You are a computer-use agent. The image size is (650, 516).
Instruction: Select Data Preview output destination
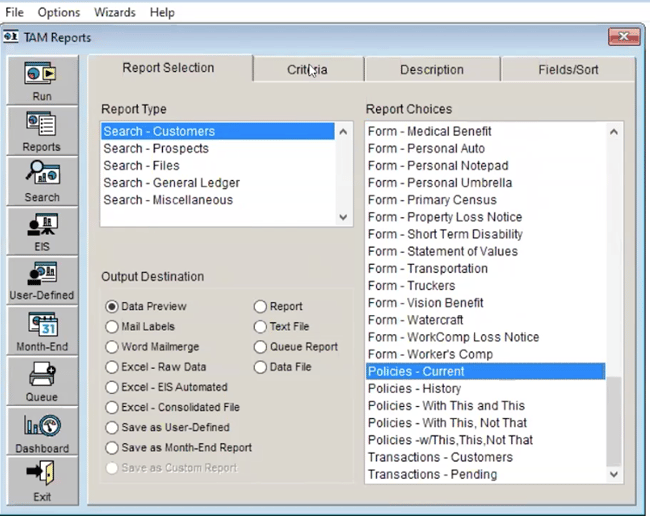146,306
